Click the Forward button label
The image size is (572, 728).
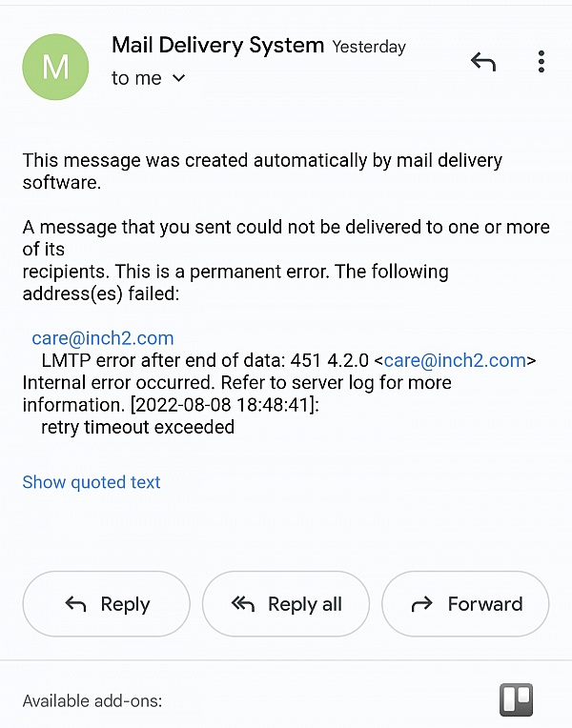click(x=485, y=604)
